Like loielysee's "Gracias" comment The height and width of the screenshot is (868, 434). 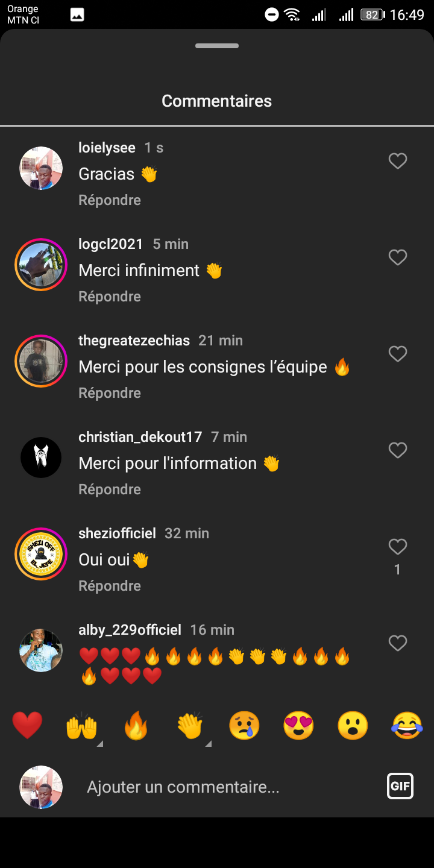coord(397,161)
